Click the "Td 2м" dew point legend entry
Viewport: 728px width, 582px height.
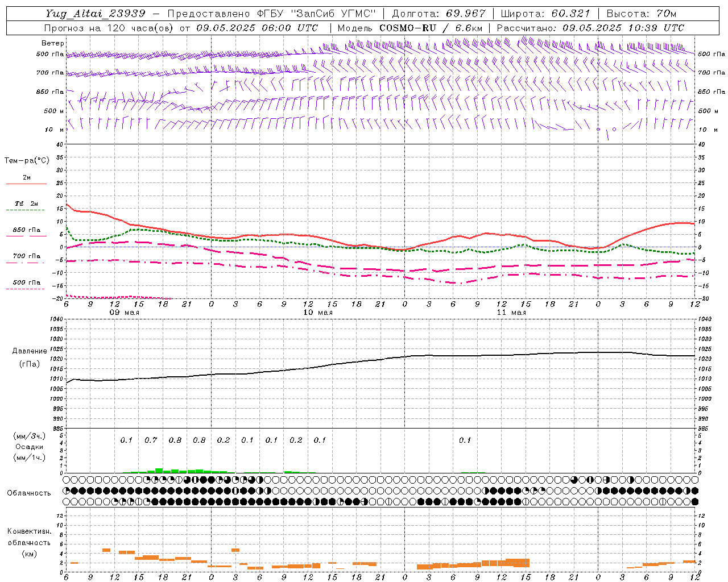[27, 203]
